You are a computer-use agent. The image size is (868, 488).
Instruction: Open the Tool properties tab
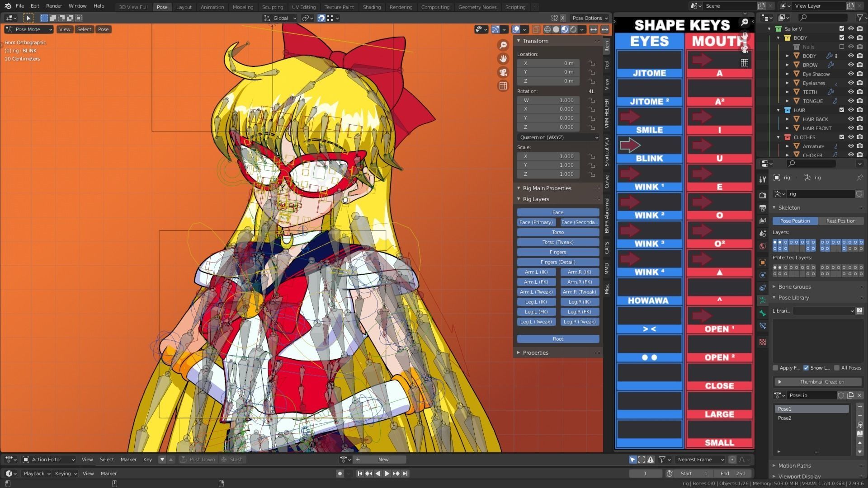[x=763, y=179]
